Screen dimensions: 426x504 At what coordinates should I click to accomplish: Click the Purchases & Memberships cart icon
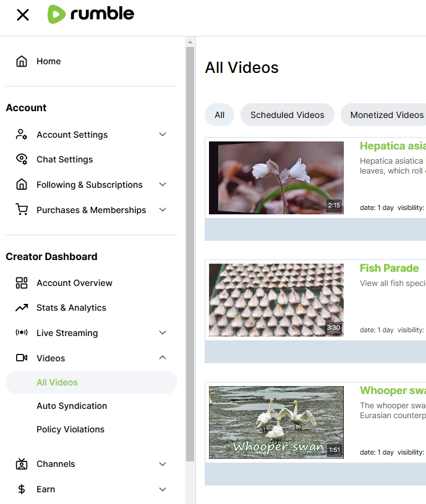tap(22, 209)
